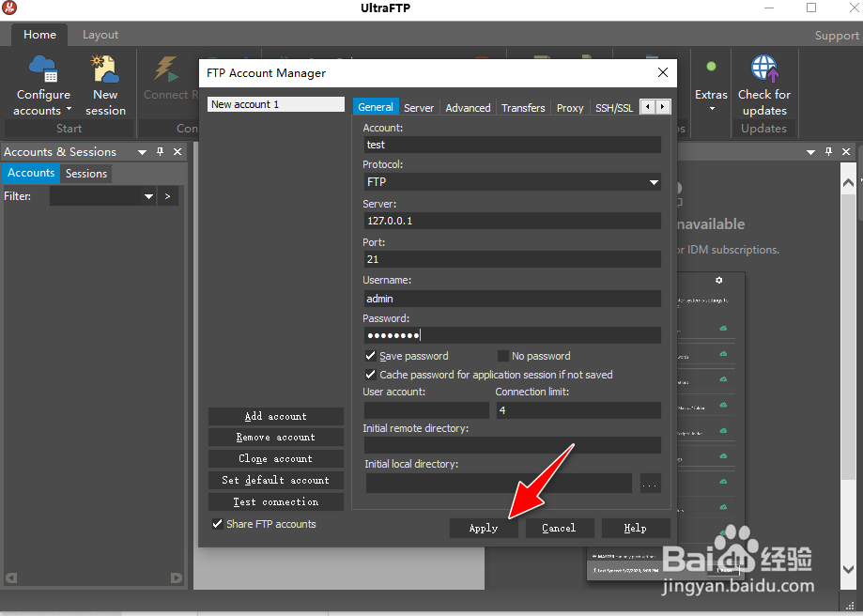The height and width of the screenshot is (616, 863).
Task: Click the Add account button
Action: click(x=276, y=416)
